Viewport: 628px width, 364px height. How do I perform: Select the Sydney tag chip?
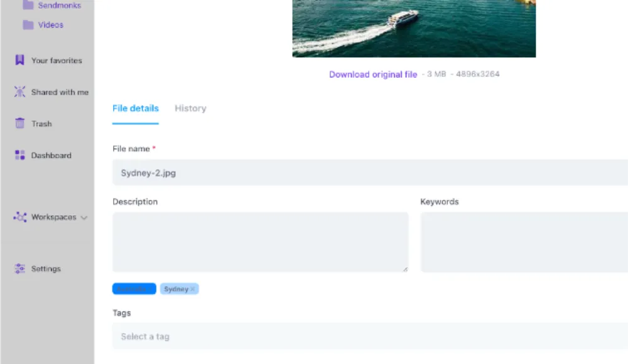(x=180, y=289)
